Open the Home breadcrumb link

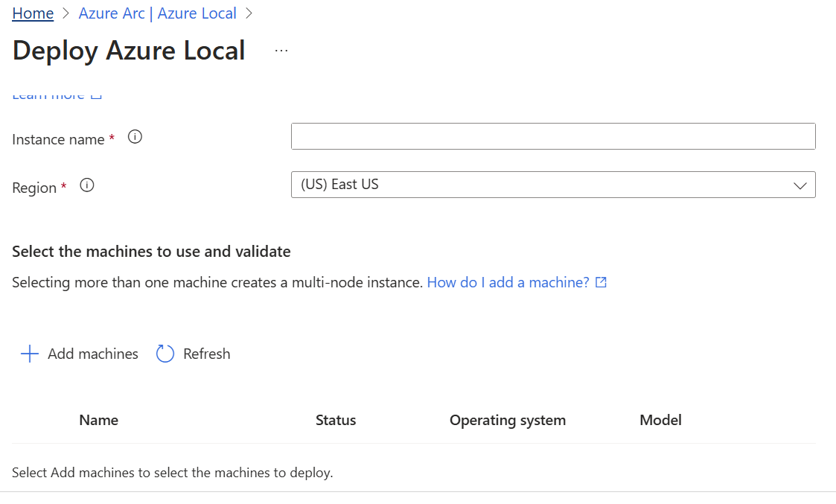tap(33, 13)
